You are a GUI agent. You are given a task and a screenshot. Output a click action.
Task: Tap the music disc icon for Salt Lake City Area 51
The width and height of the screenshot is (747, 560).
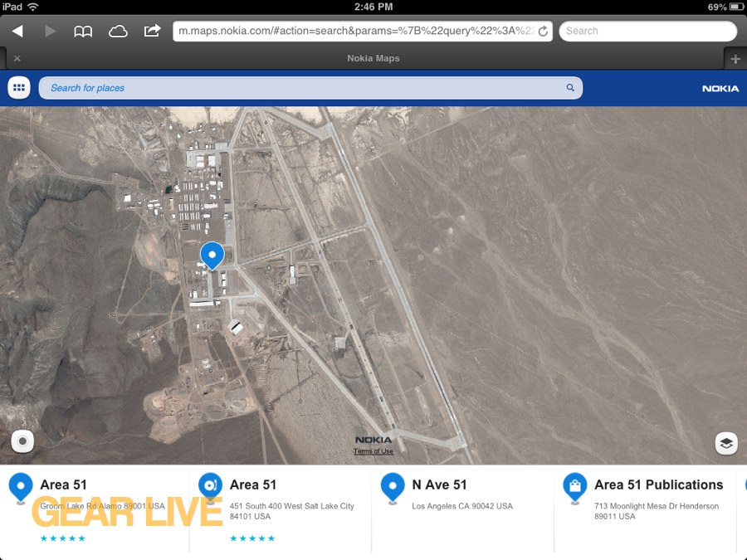click(x=210, y=487)
